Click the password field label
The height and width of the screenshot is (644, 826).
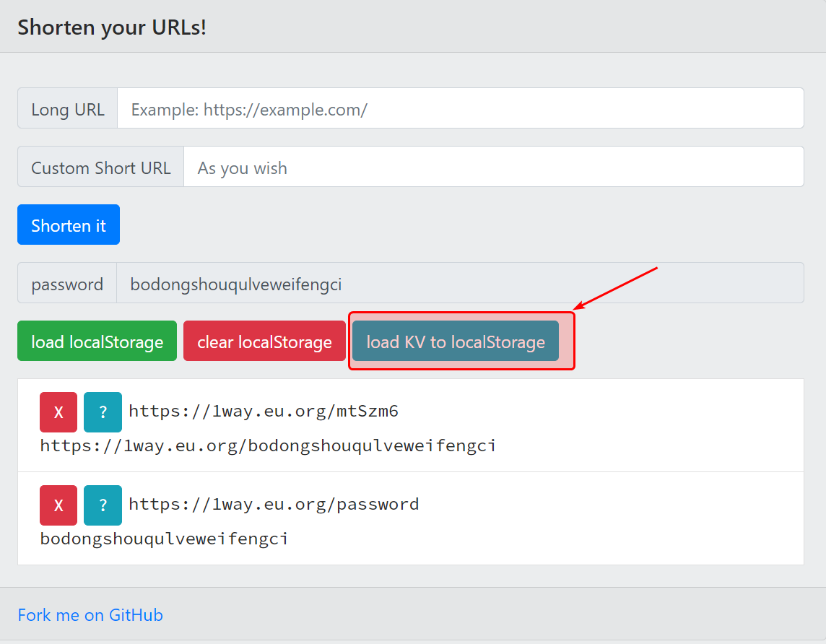(x=67, y=284)
